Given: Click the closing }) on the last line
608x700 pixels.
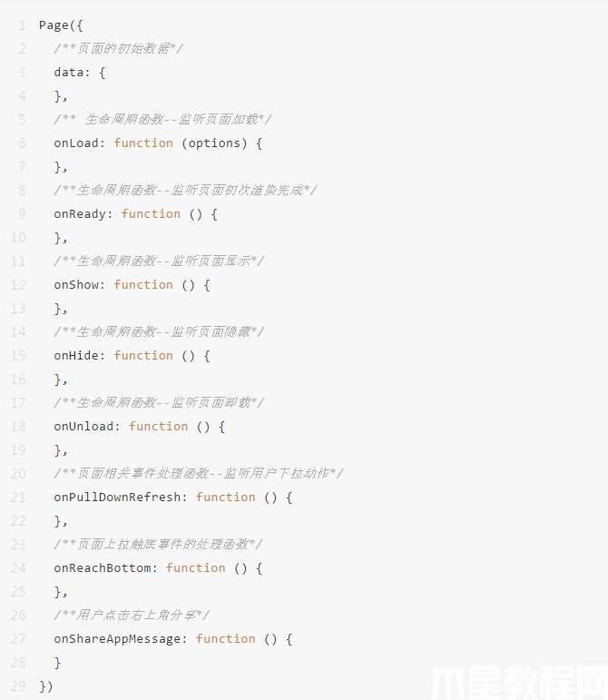Looking at the screenshot, I should 46,686.
